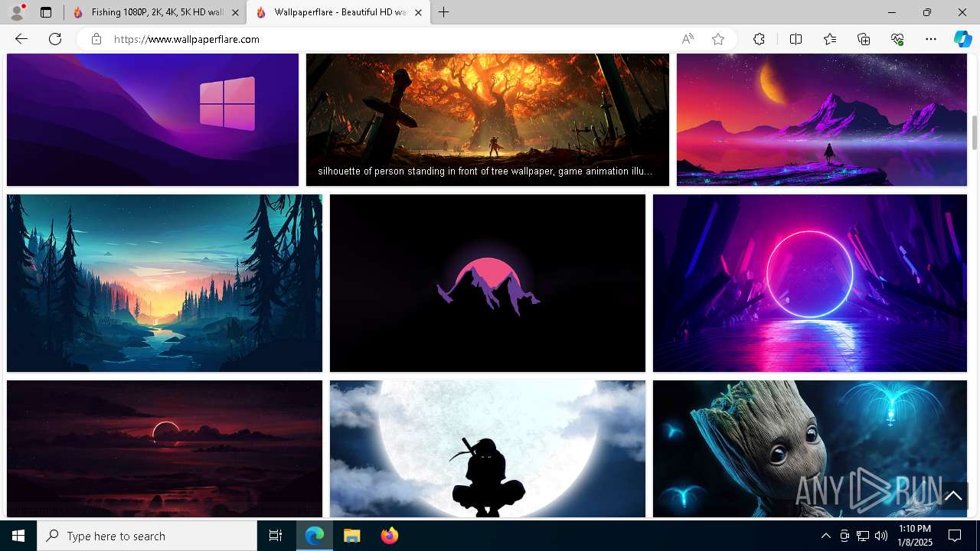View site information lock icon
This screenshot has height=551, width=980.
(x=96, y=39)
